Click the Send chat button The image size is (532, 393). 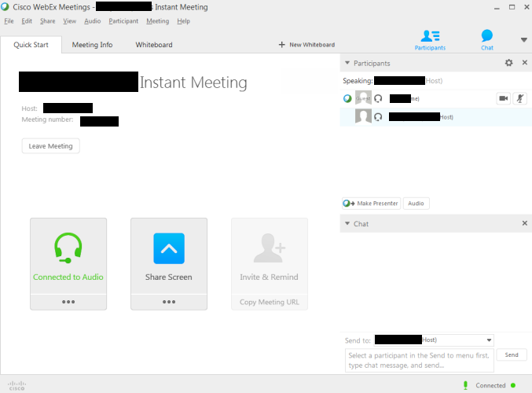(x=512, y=354)
